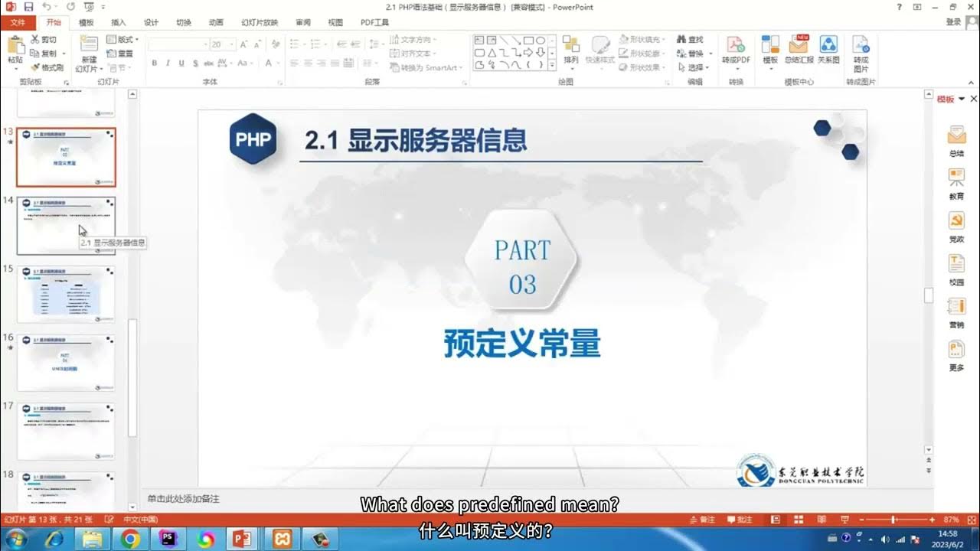Open the File (文件) tab
Screen dimensions: 980x551
18,22
